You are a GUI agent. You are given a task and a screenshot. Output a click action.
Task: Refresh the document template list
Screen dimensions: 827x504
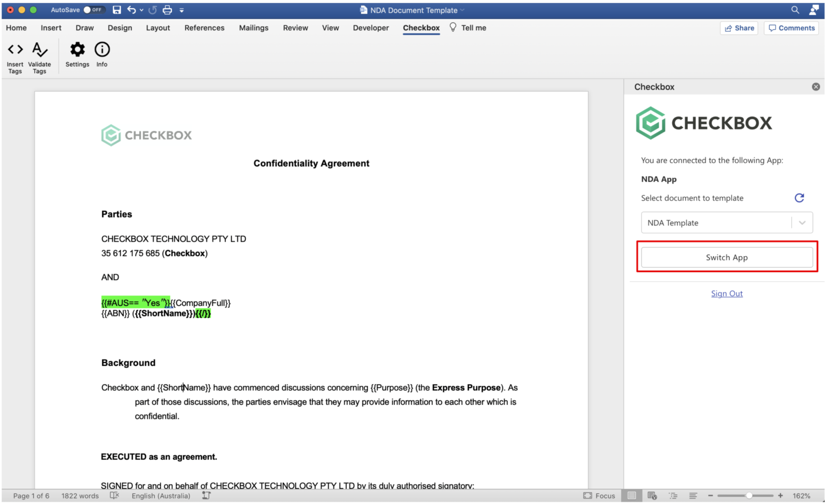(x=799, y=198)
